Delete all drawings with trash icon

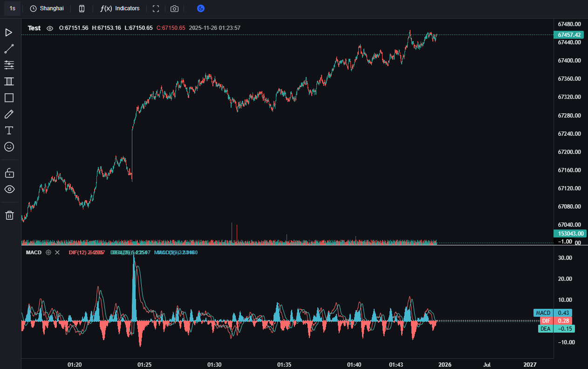click(9, 215)
